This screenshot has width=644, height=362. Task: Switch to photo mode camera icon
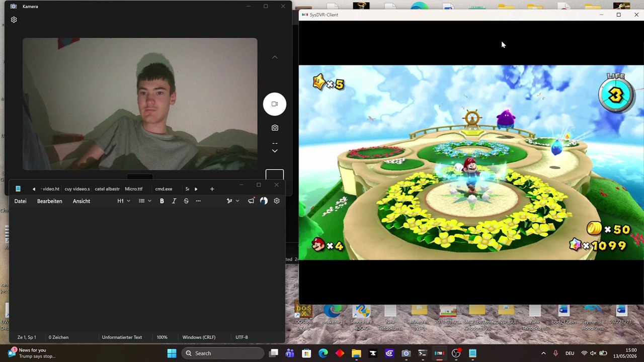tap(275, 128)
